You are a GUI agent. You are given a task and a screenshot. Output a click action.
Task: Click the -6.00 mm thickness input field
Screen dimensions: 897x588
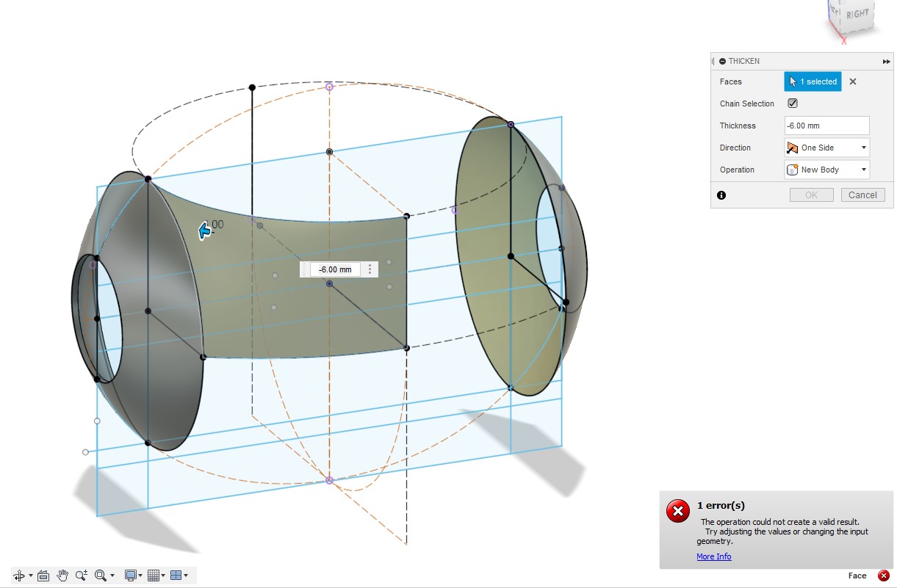pyautogui.click(x=826, y=126)
